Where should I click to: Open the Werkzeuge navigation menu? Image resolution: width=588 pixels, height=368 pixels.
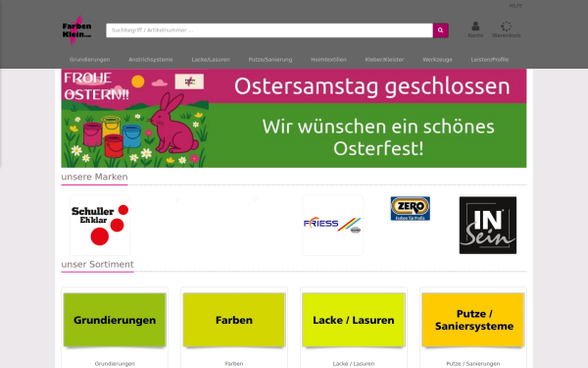438,59
